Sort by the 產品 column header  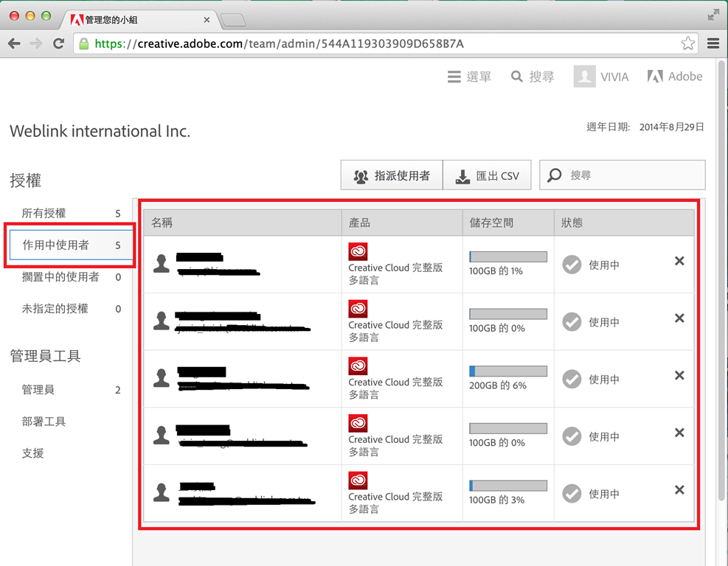click(x=402, y=223)
